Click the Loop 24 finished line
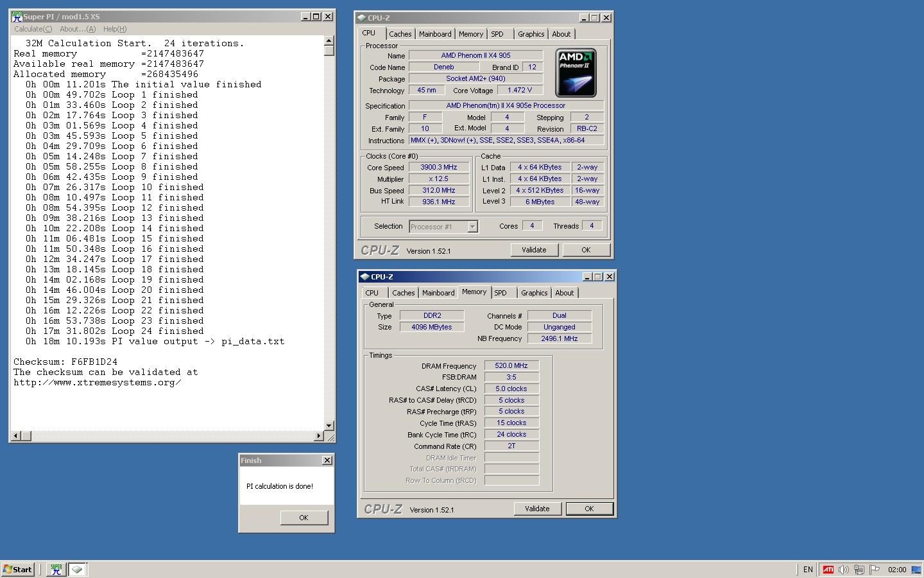The width and height of the screenshot is (924, 578). [115, 331]
